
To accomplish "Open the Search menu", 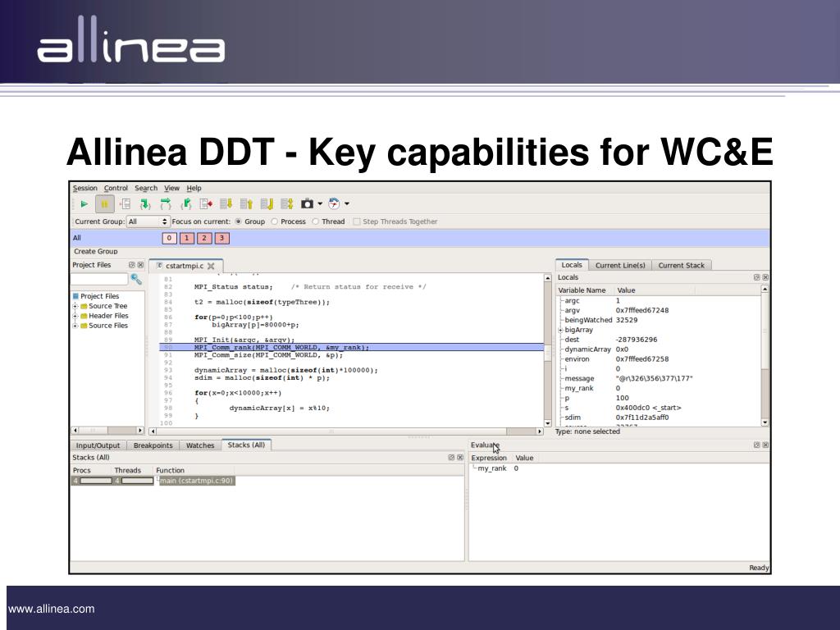I will pyautogui.click(x=146, y=188).
